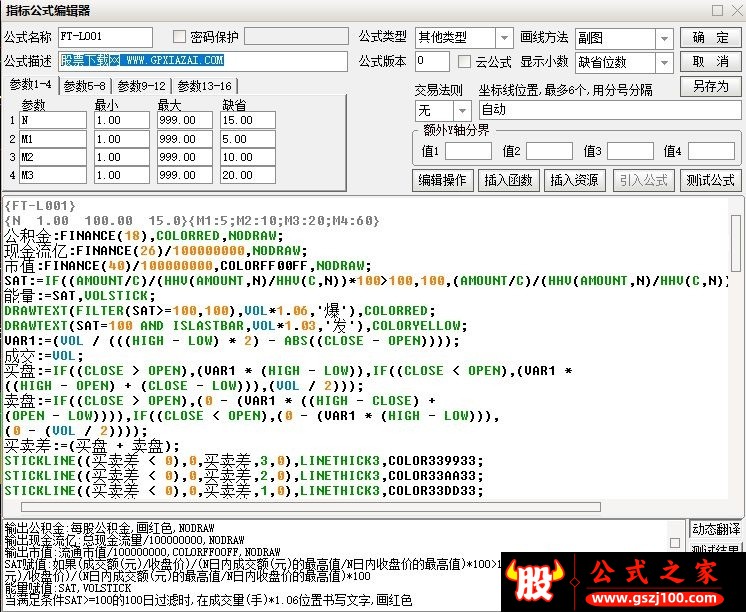The image size is (746, 612).
Task: Switch to 参数9-12 tab
Action: [141, 86]
